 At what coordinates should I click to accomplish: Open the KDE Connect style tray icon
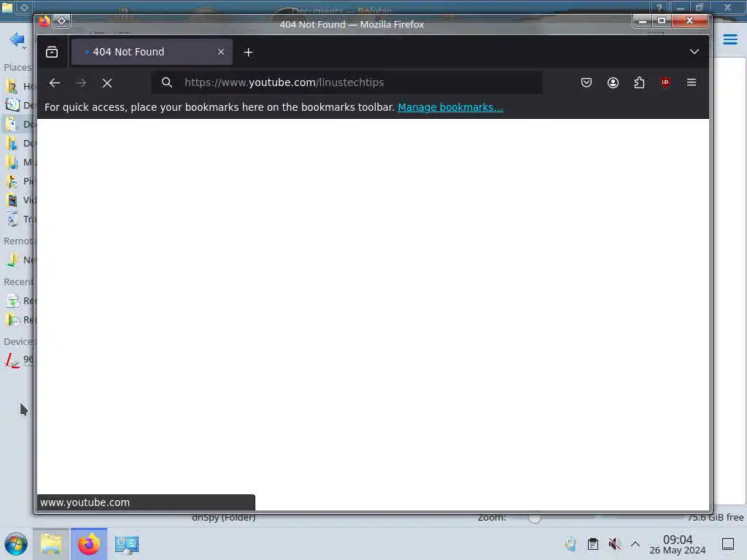(x=570, y=544)
